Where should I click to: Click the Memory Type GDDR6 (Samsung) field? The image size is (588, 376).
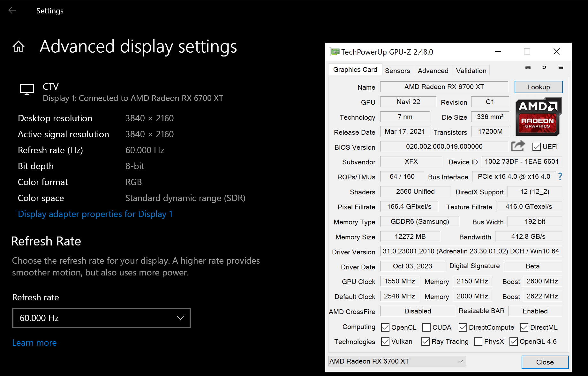(x=420, y=222)
